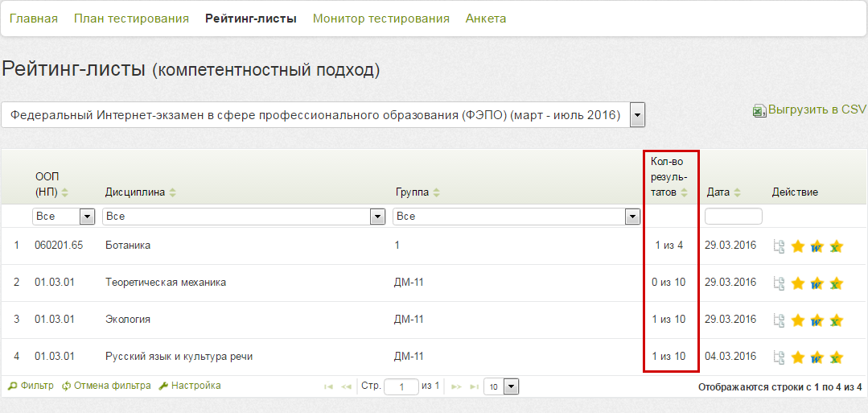This screenshot has height=413, width=868.
Task: Word star icon in Теоретическая механика row
Action: (x=817, y=283)
